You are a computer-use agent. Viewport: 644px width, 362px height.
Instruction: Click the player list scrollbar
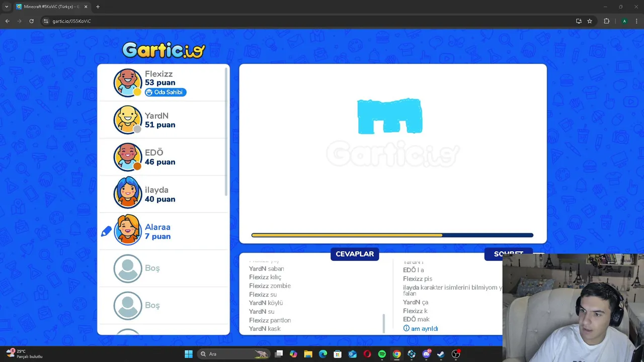(226, 132)
